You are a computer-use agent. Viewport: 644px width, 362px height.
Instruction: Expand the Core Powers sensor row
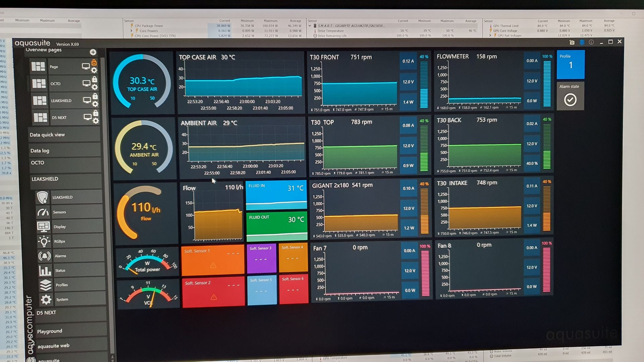(131, 31)
